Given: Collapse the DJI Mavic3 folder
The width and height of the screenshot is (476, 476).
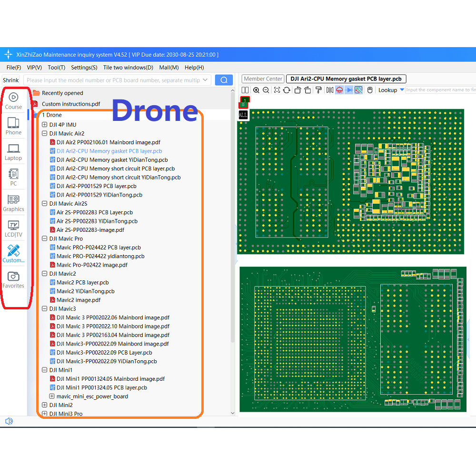Looking at the screenshot, I should pyautogui.click(x=44, y=308).
